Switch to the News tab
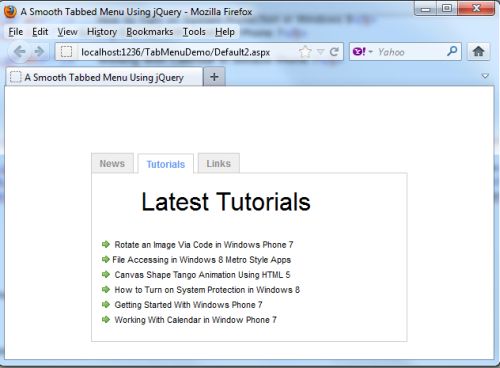Screen dimensions: 500x368 pos(112,163)
